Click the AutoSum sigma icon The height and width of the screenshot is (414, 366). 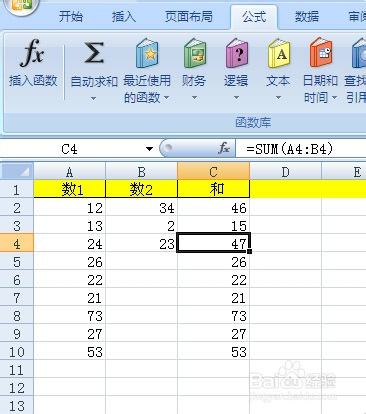94,53
